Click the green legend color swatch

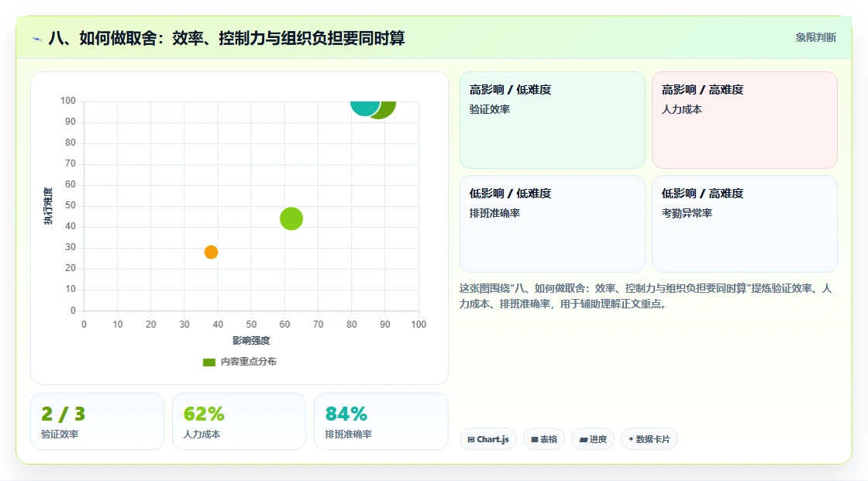[208, 362]
